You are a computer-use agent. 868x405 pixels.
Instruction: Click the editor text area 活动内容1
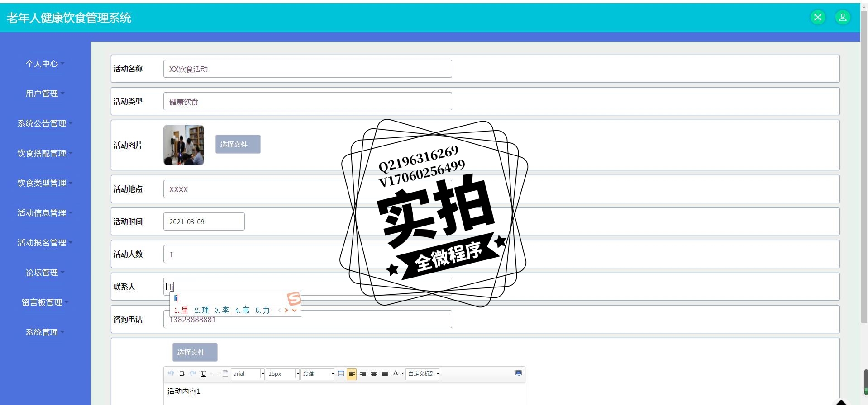click(344, 394)
